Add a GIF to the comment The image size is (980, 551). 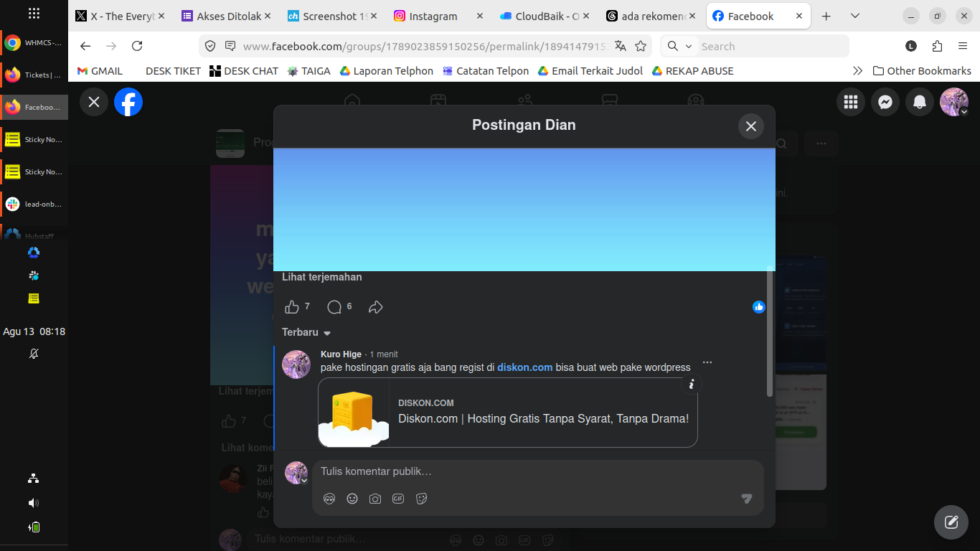(x=398, y=499)
